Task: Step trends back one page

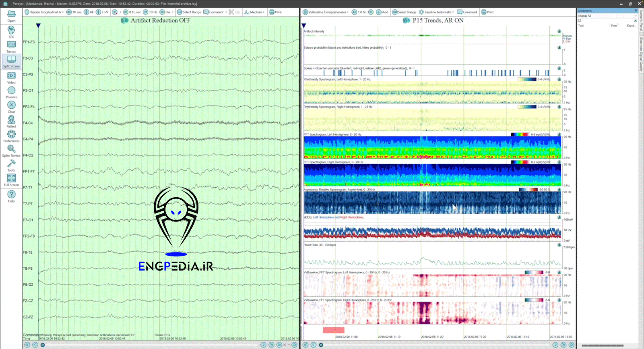Action: pos(314,345)
